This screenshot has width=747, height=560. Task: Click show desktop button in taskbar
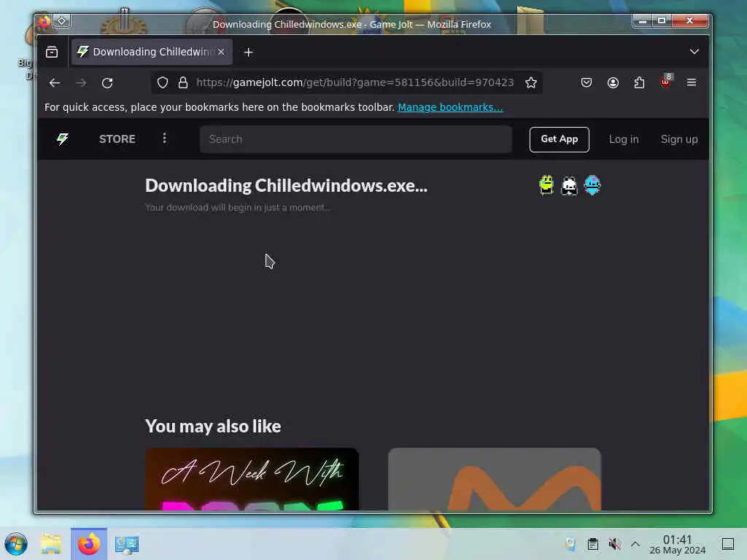[728, 544]
